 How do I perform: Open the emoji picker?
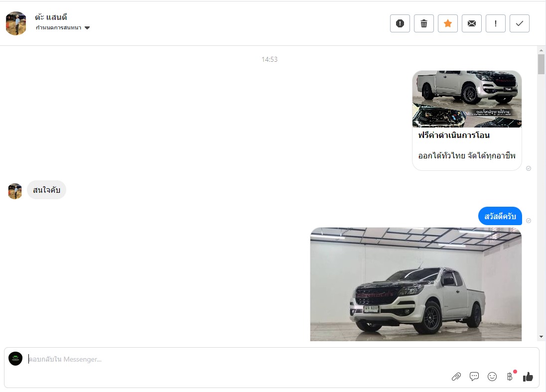click(492, 377)
